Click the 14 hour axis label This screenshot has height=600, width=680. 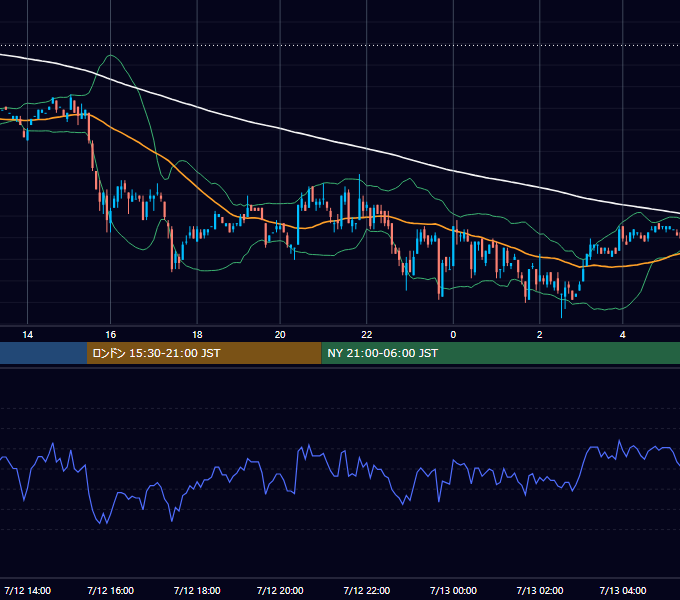(x=27, y=334)
